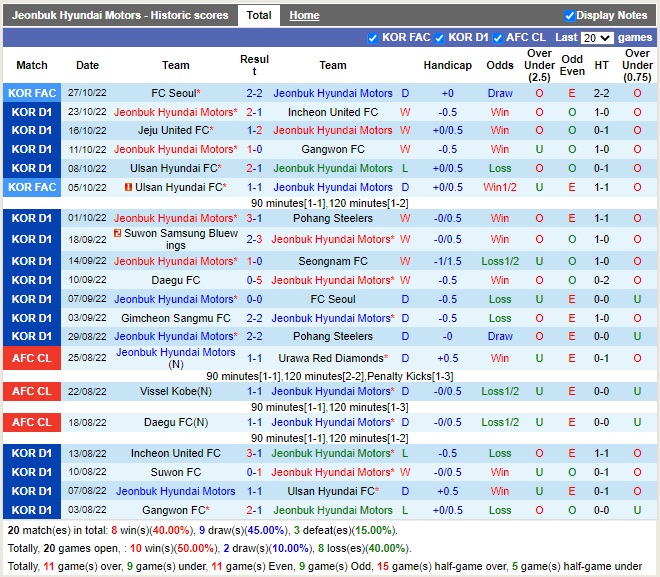Viewport: 660px width, 577px height.
Task: Toggle the Display Notes checkbox
Action: click(569, 15)
